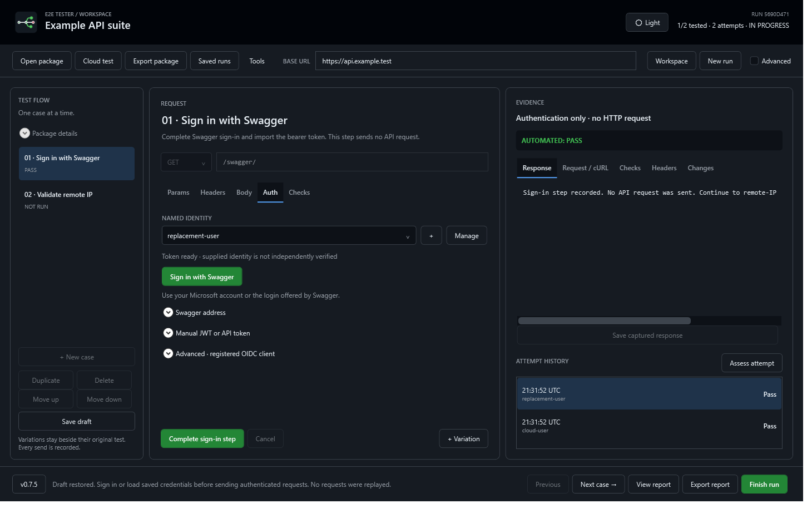Export report
Viewport: 812px width, 523px height.
pos(710,485)
